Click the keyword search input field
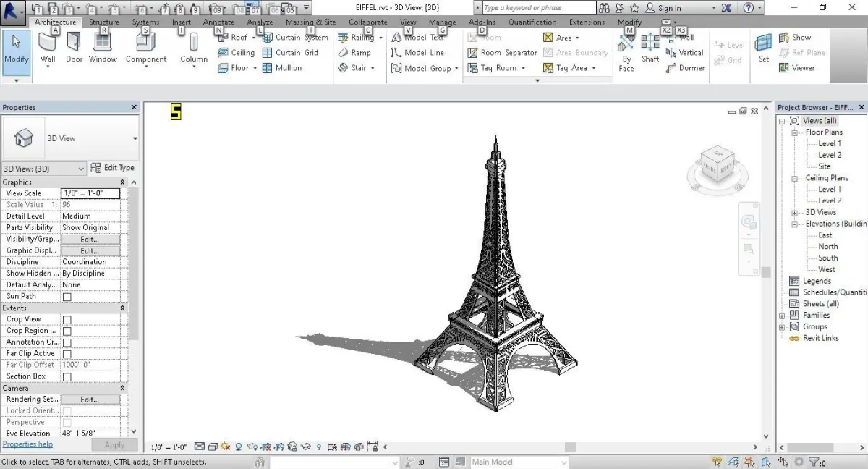This screenshot has width=868, height=469. tap(539, 8)
